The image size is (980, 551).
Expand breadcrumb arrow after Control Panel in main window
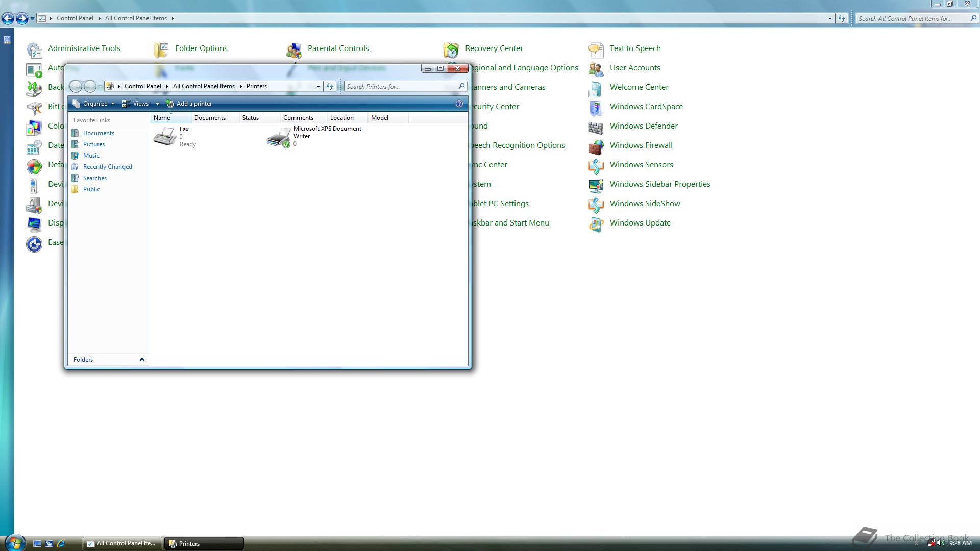coord(99,18)
